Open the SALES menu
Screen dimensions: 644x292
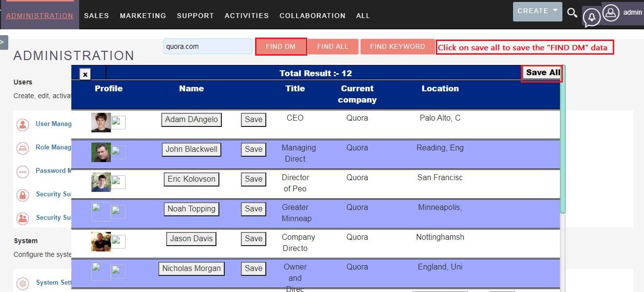(x=96, y=16)
